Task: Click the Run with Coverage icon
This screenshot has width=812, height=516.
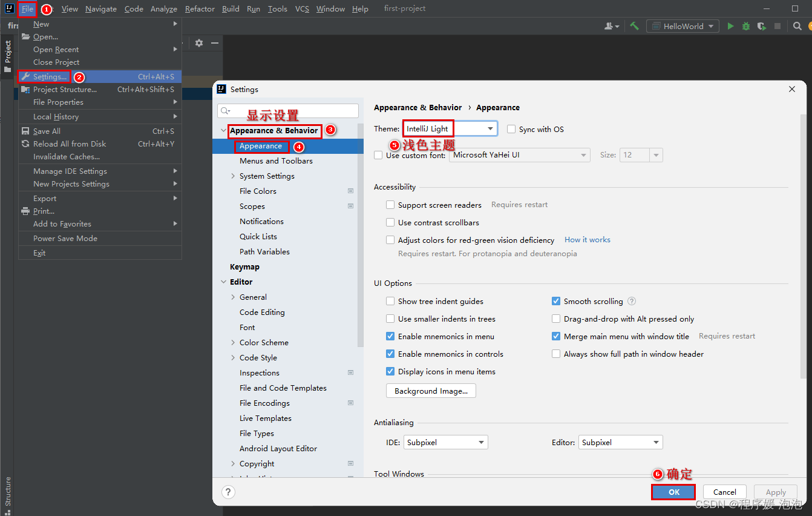Action: [x=761, y=26]
